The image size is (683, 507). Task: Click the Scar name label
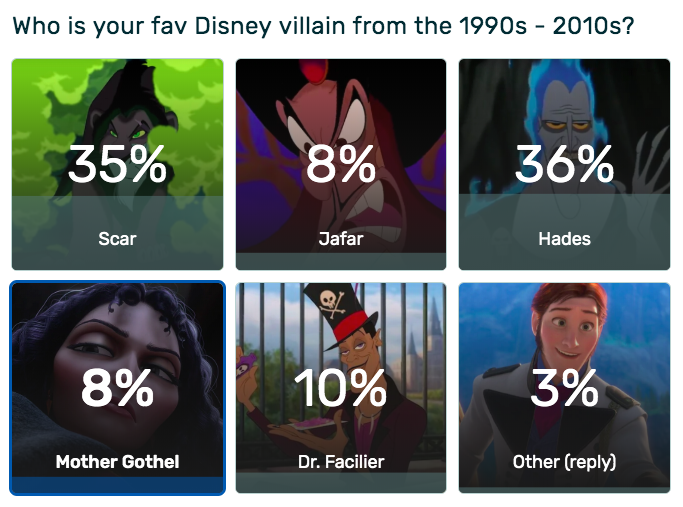pyautogui.click(x=117, y=239)
